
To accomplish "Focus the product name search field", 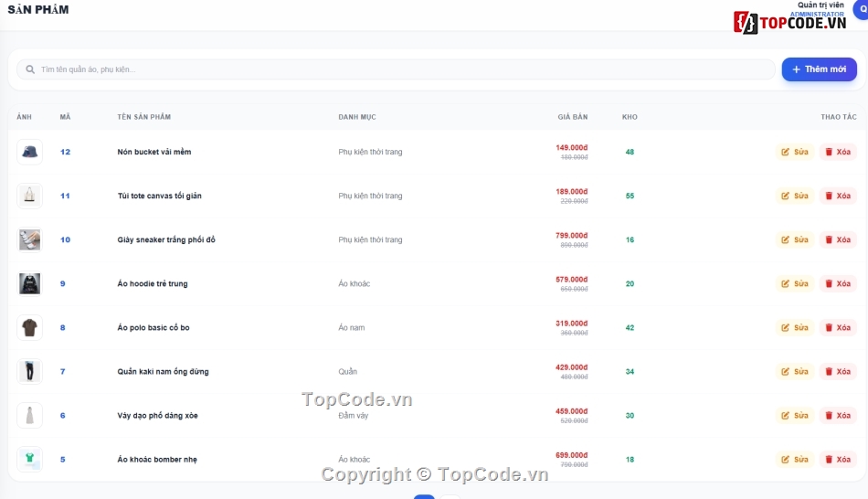I will click(x=396, y=69).
